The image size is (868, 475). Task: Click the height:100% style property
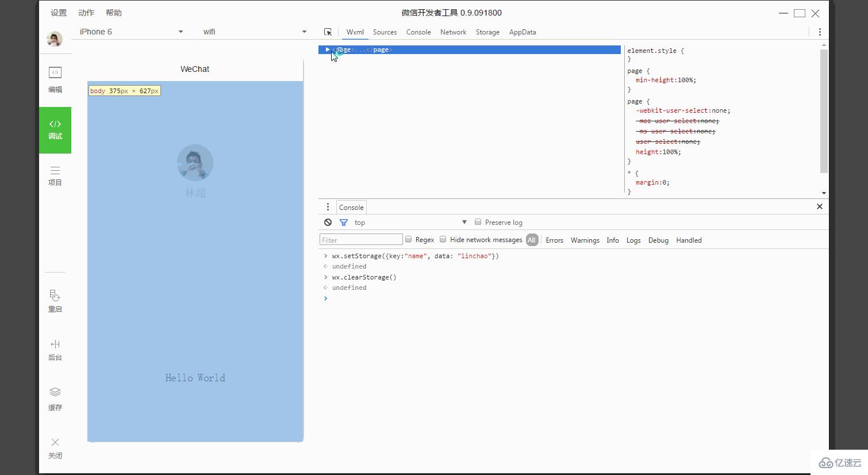pos(658,152)
